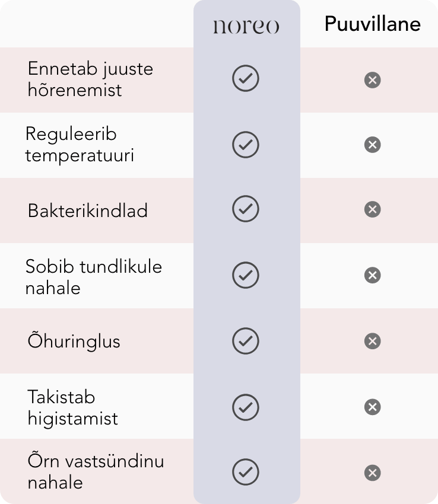Select the Ennetab juuste hõrenemist label
The height and width of the screenshot is (504, 438).
pyautogui.click(x=90, y=79)
